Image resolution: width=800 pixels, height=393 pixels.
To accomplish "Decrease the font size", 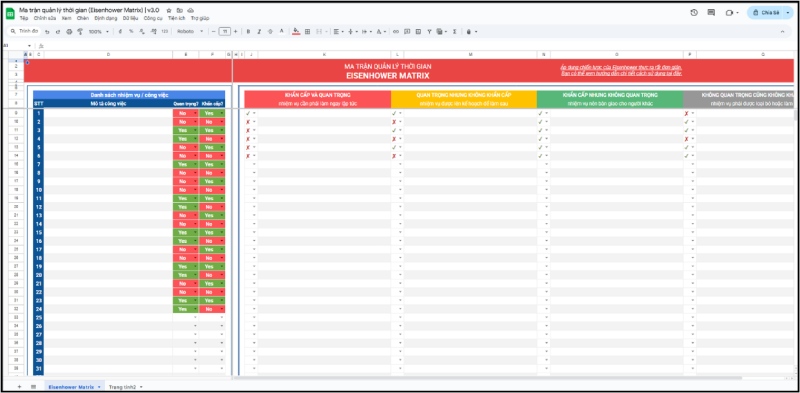I will pyautogui.click(x=214, y=32).
